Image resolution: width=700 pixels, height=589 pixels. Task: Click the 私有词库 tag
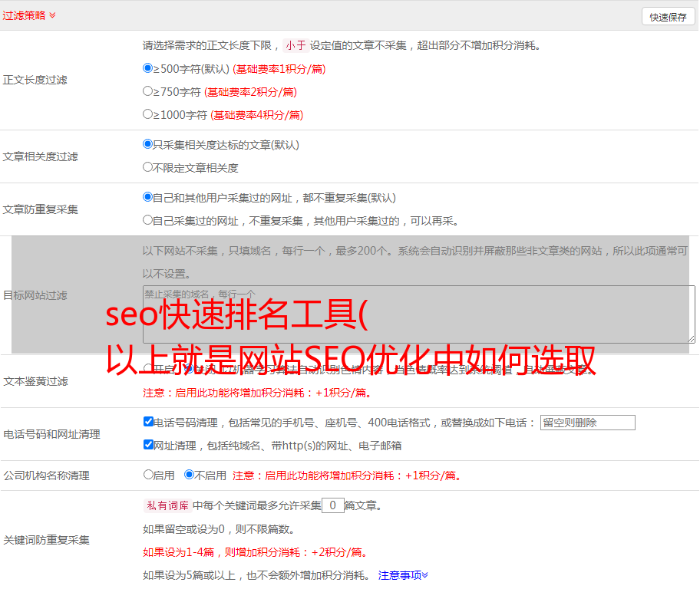[x=168, y=505]
